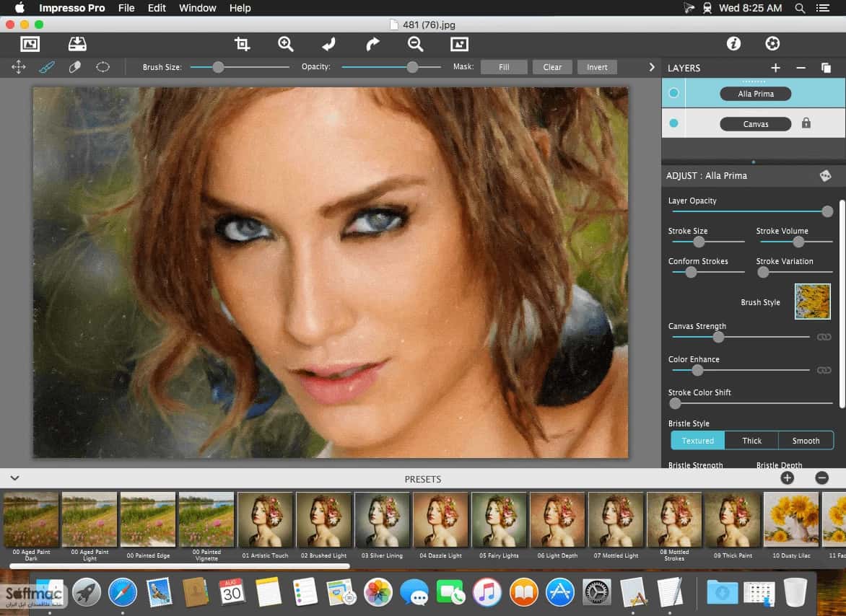This screenshot has width=846, height=616.
Task: Click the zoom in magnifier
Action: coord(285,44)
